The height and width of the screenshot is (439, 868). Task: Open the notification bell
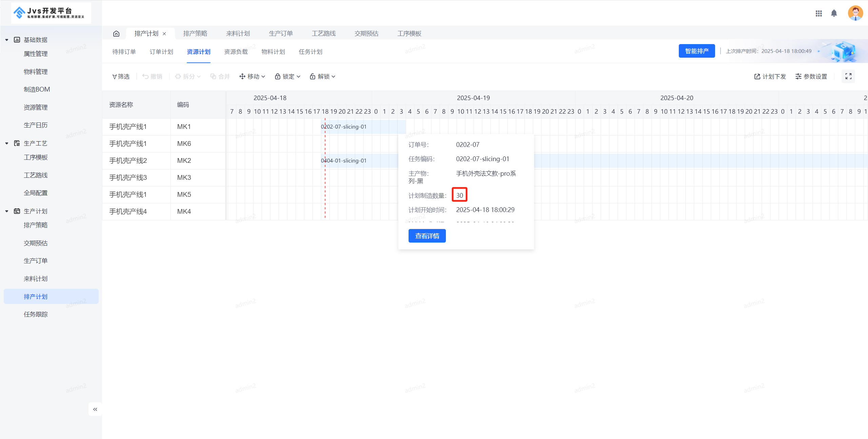coord(834,13)
